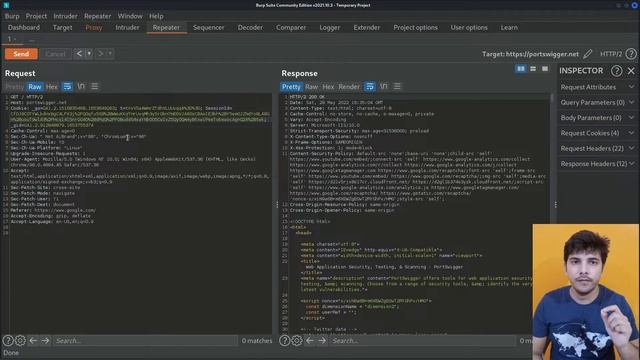Viewport: 640px width, 360px height.
Task: Toggle non-printable characters in Response panel
Action: [384, 87]
